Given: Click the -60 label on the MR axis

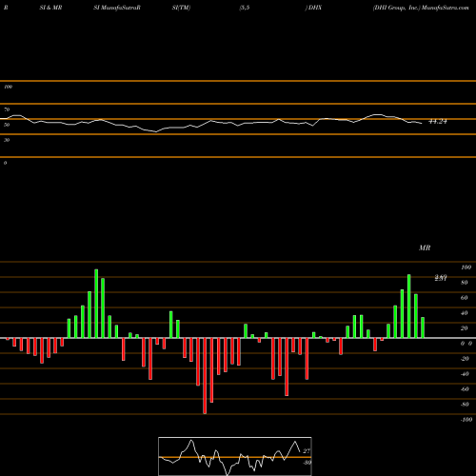Looking at the screenshot, I should (465, 389).
